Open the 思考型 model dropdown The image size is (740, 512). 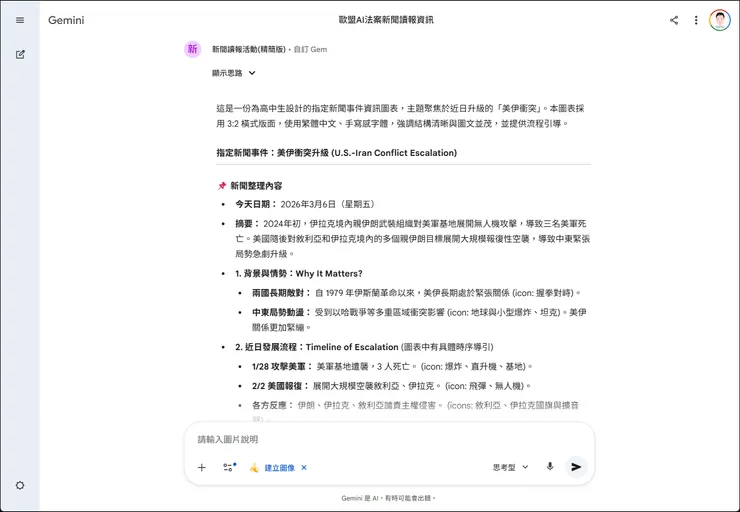click(x=510, y=467)
